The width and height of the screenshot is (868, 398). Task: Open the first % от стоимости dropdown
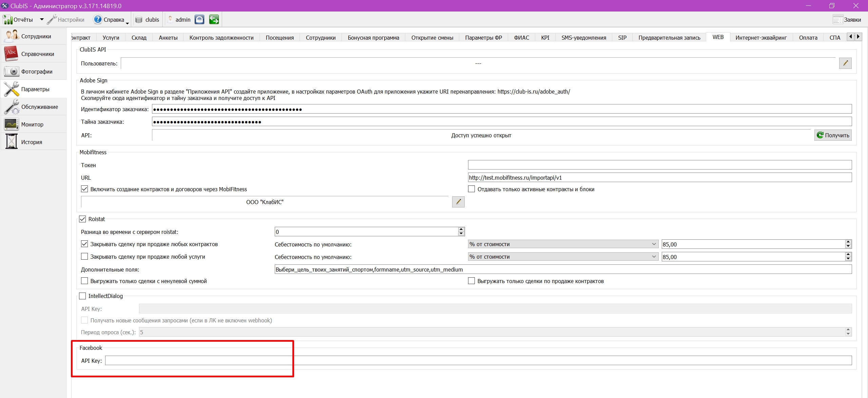click(563, 244)
